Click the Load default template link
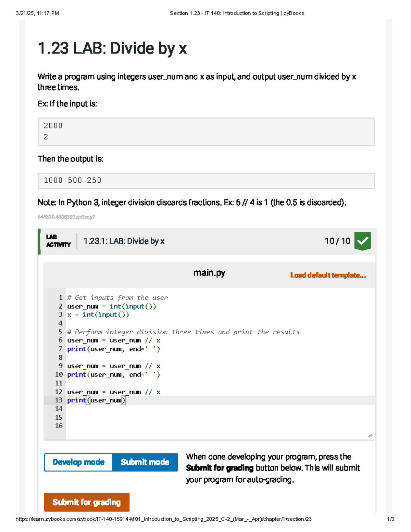411x532 pixels. coord(328,275)
